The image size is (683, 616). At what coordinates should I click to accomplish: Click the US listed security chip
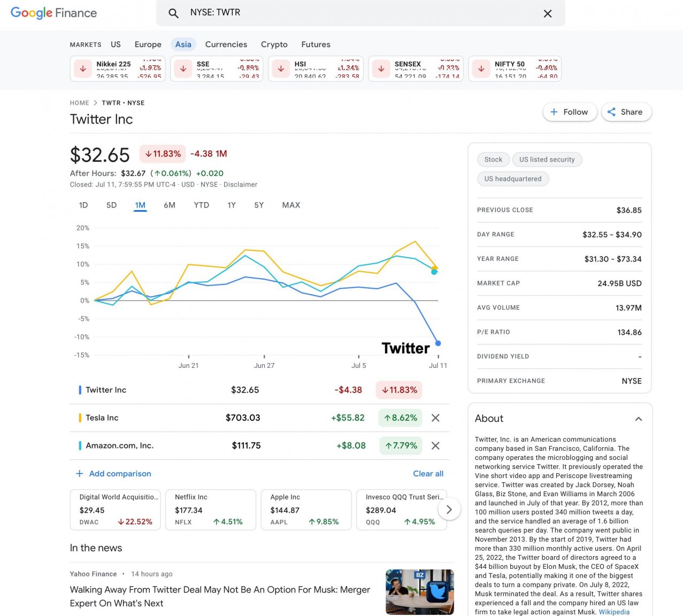[547, 159]
